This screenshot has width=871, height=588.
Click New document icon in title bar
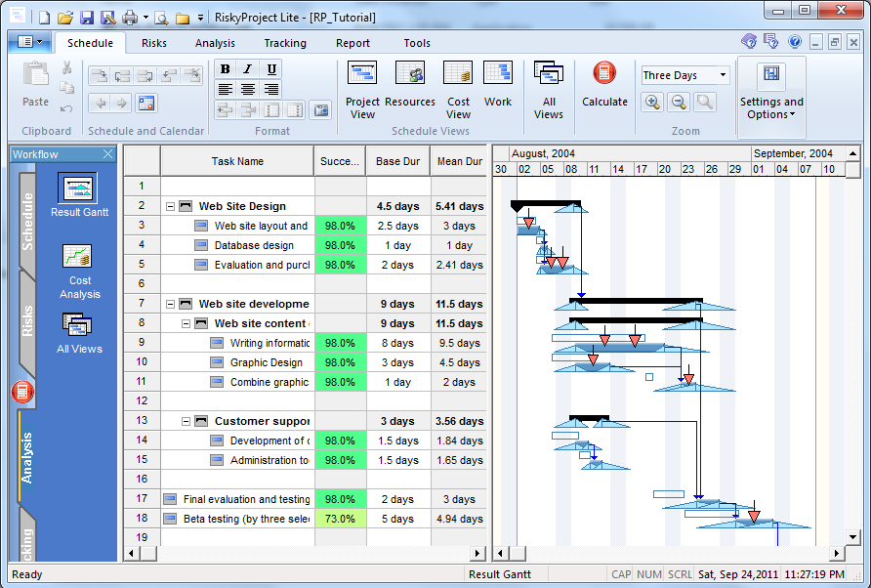point(45,18)
